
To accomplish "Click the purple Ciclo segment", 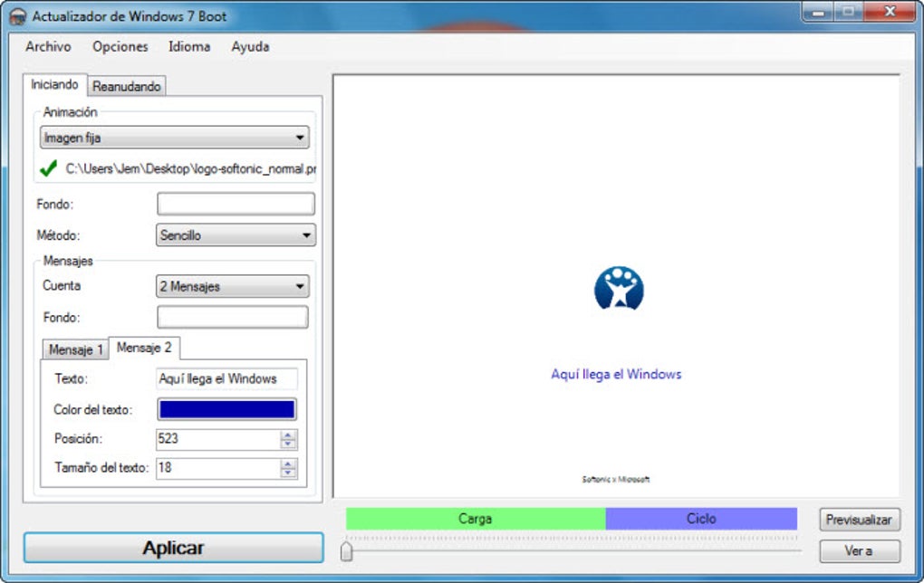I will [x=701, y=519].
